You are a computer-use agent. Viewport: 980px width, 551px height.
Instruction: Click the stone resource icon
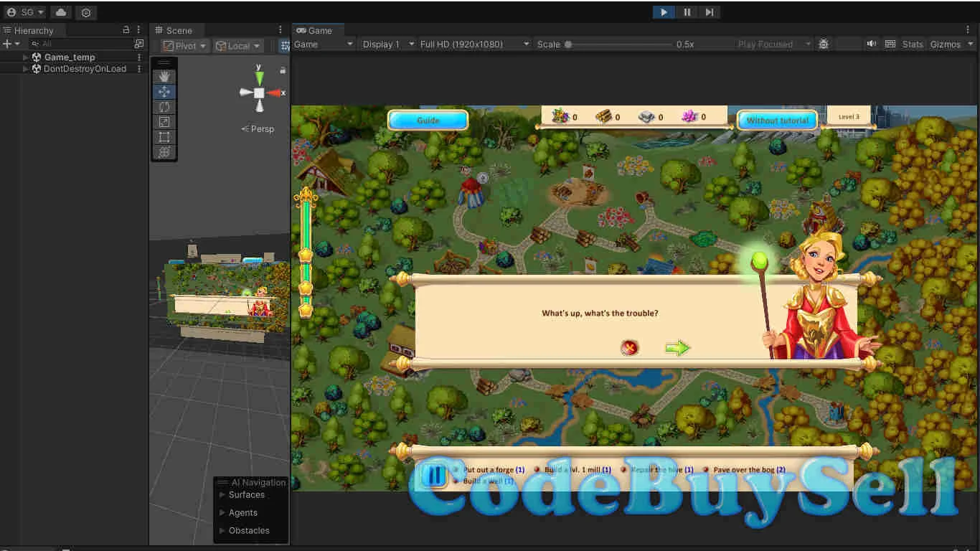click(x=646, y=116)
